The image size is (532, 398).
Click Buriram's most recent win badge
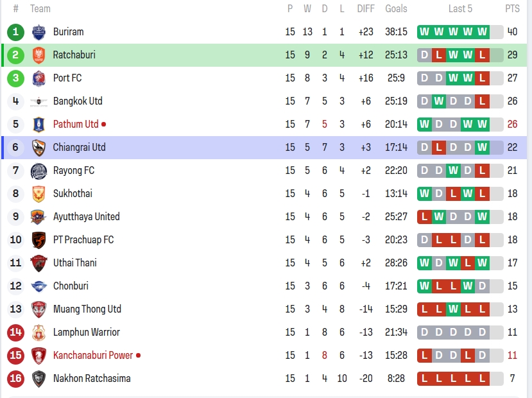(x=482, y=32)
